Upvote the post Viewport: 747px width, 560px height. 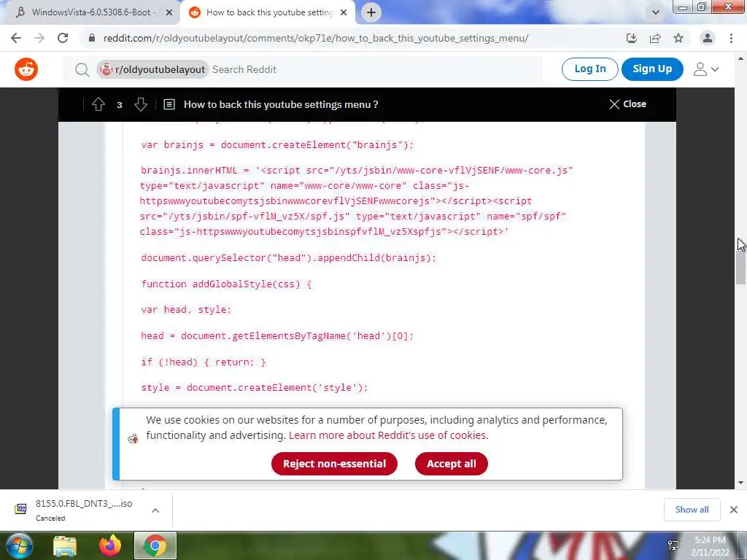click(98, 104)
